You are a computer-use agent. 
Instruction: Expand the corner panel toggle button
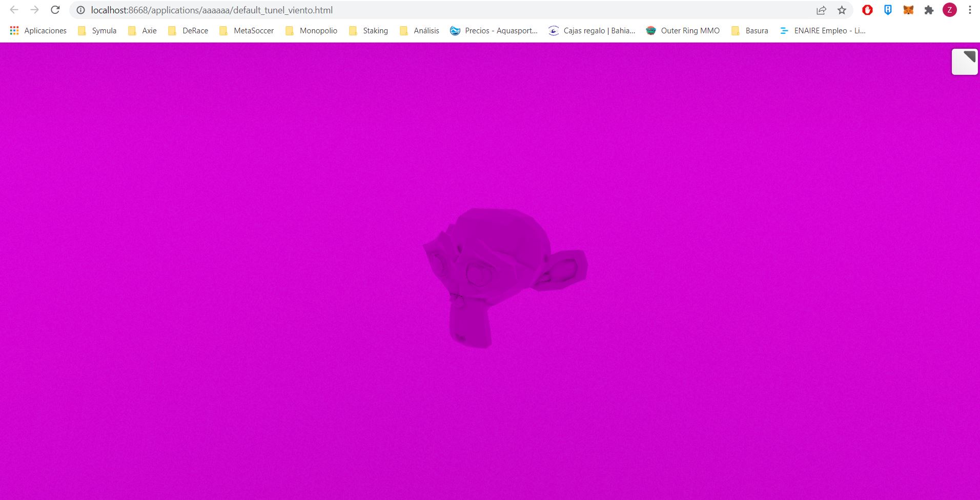coord(965,62)
